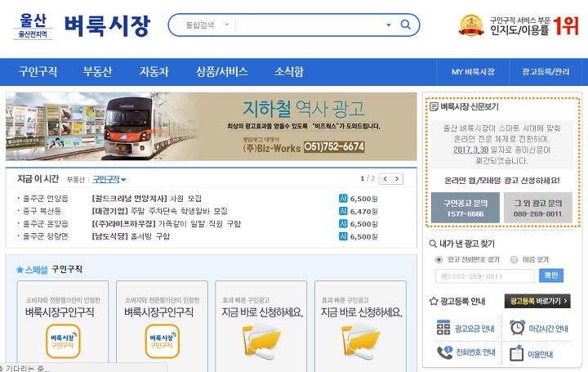Open 전화번호 안내 phone icon
The image size is (588, 372).
pos(445,352)
